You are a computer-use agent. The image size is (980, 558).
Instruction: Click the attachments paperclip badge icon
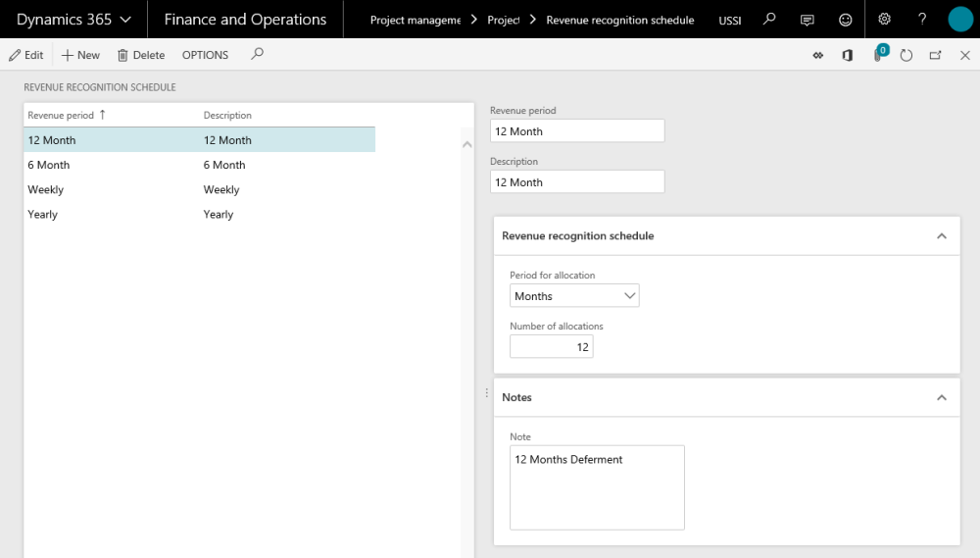878,55
